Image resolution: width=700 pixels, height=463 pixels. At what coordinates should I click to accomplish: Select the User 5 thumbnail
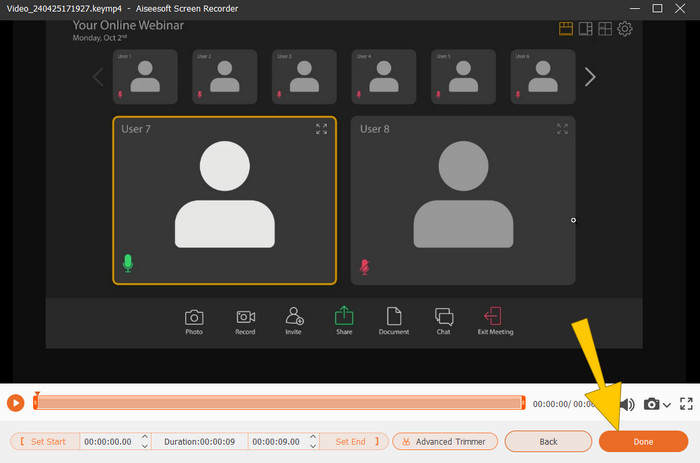463,77
